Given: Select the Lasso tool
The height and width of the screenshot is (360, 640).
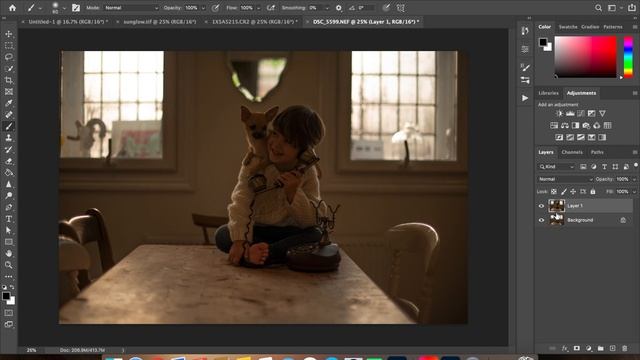Looking at the screenshot, I should point(9,57).
